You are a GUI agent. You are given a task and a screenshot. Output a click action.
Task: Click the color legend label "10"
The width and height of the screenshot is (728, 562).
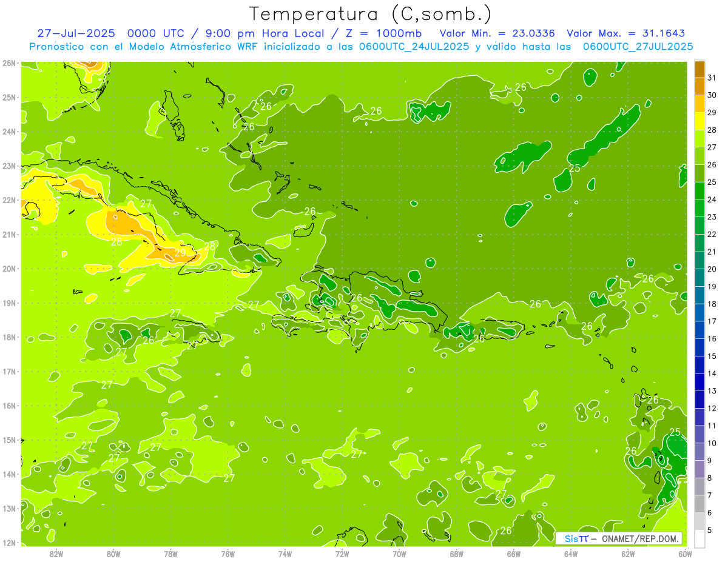(x=712, y=443)
